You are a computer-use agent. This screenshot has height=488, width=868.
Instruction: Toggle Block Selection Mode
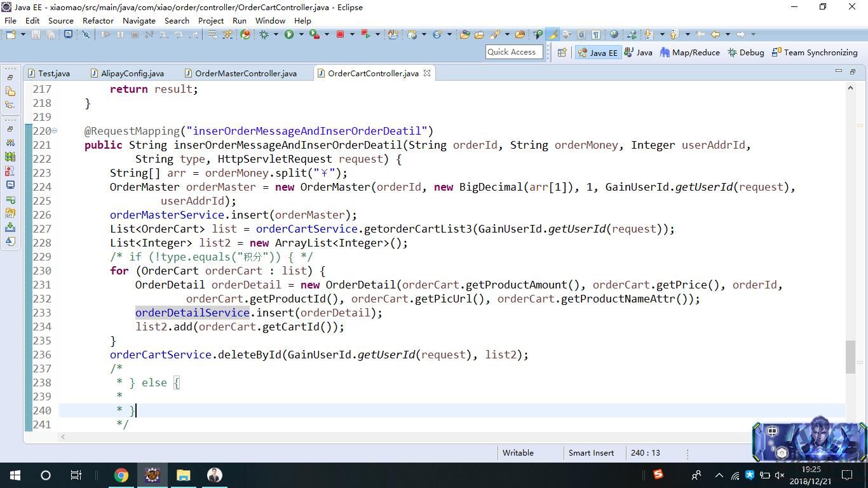[x=581, y=34]
